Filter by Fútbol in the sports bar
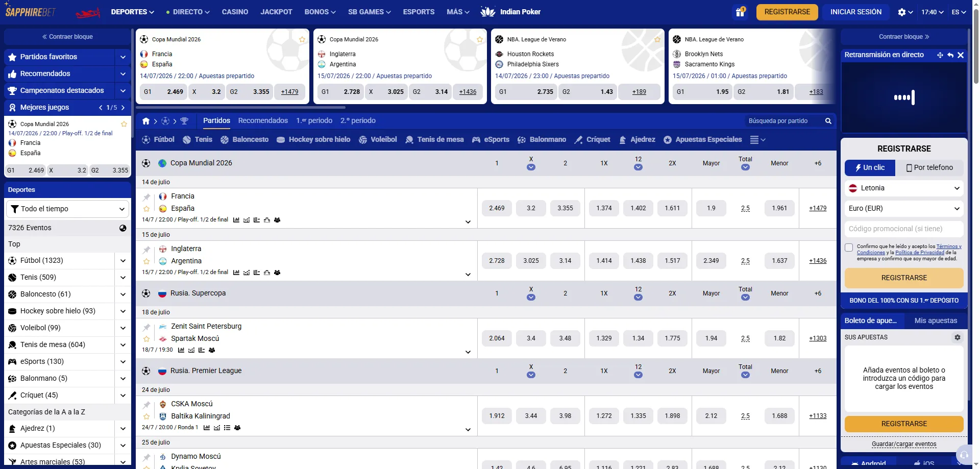 pyautogui.click(x=158, y=139)
